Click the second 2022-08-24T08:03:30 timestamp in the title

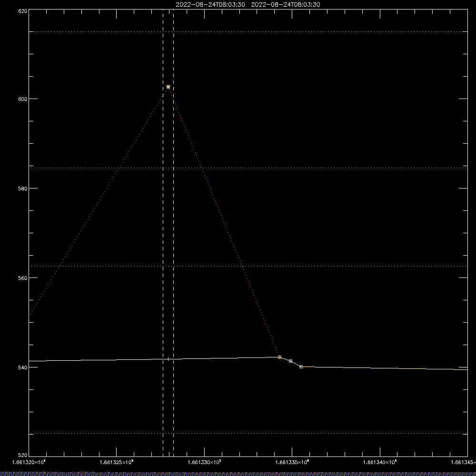pos(286,5)
